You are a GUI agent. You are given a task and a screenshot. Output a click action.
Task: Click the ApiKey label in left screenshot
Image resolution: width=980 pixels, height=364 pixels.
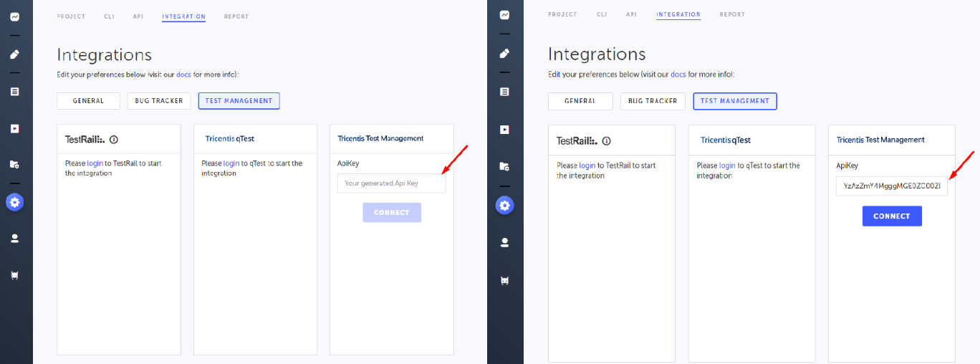[x=348, y=163]
